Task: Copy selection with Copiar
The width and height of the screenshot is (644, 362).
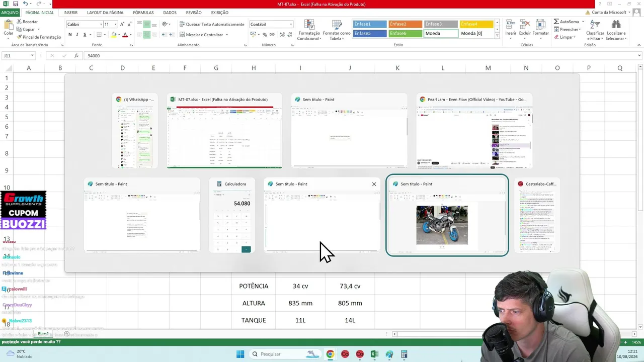Action: (x=26, y=29)
